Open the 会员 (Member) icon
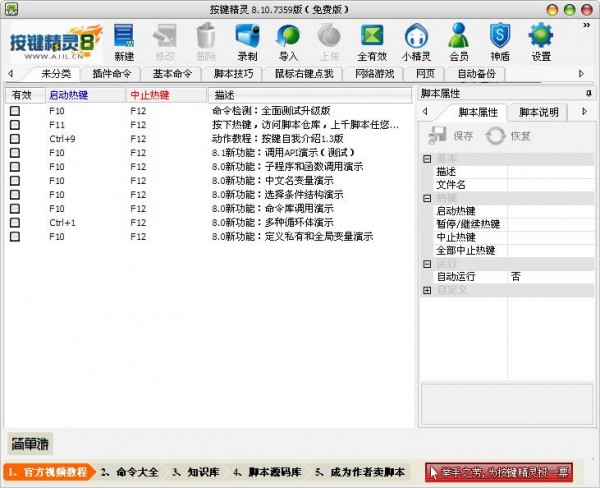This screenshot has width=600, height=488. click(x=459, y=42)
